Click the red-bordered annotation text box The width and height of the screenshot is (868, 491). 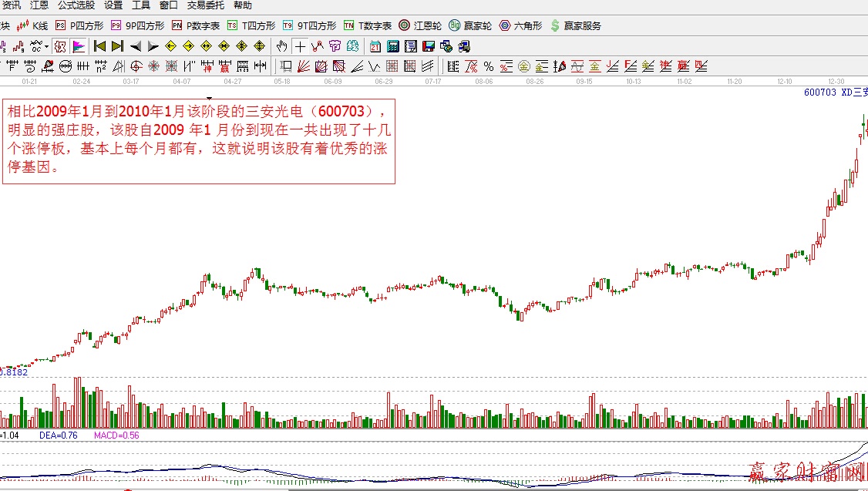[x=199, y=141]
